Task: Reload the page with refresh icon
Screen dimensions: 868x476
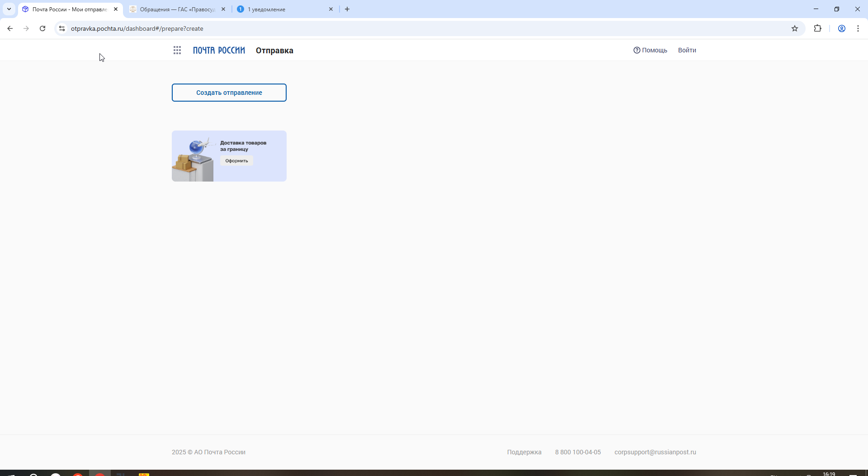Action: click(x=42, y=28)
